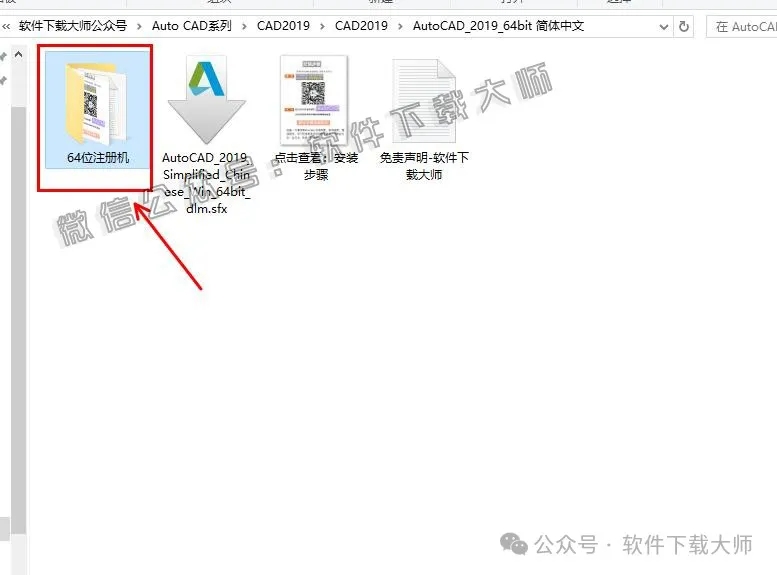Click navigation pane scroll up arrow
This screenshot has width=777, height=575.
18,55
